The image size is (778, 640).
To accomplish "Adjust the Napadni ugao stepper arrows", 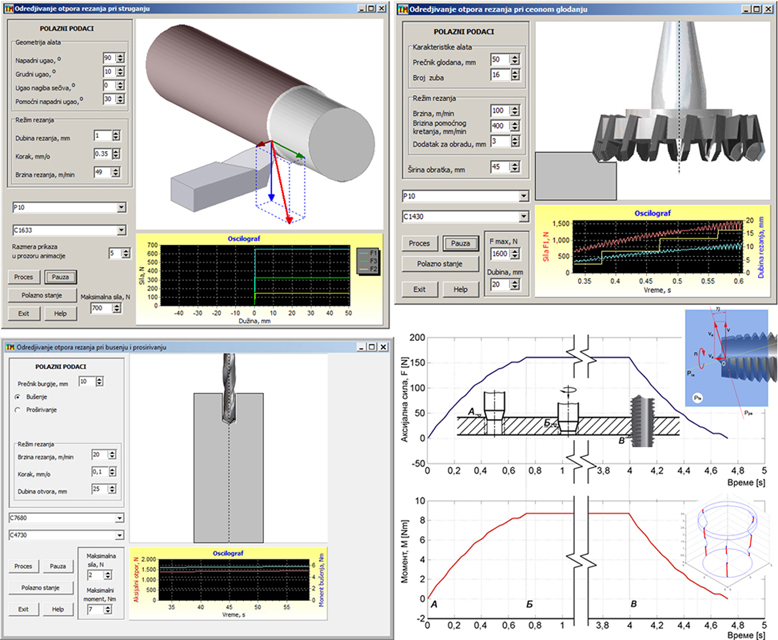I will point(121,59).
